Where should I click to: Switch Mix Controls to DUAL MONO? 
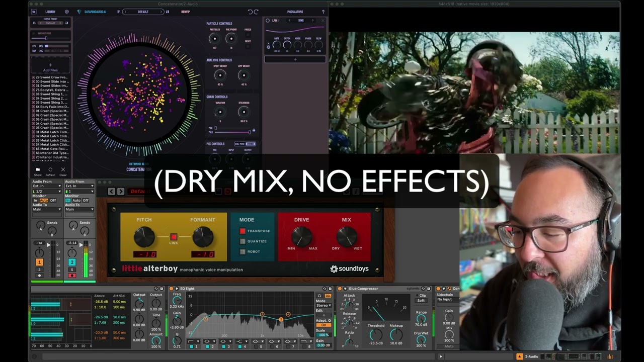click(x=240, y=144)
